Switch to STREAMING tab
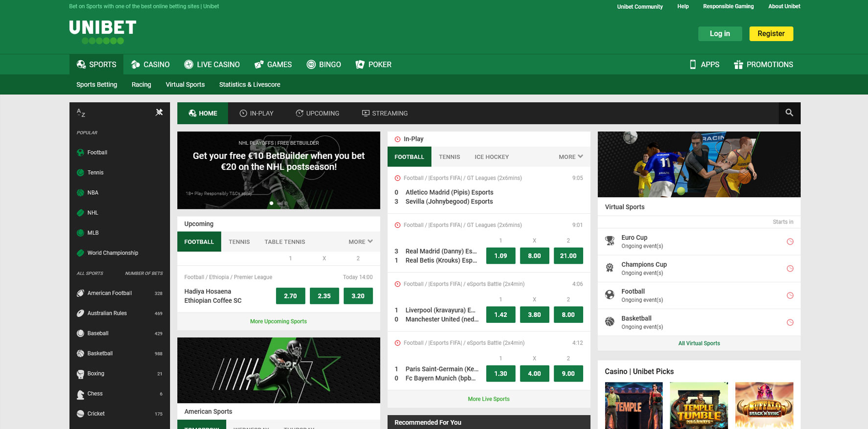 pos(385,113)
